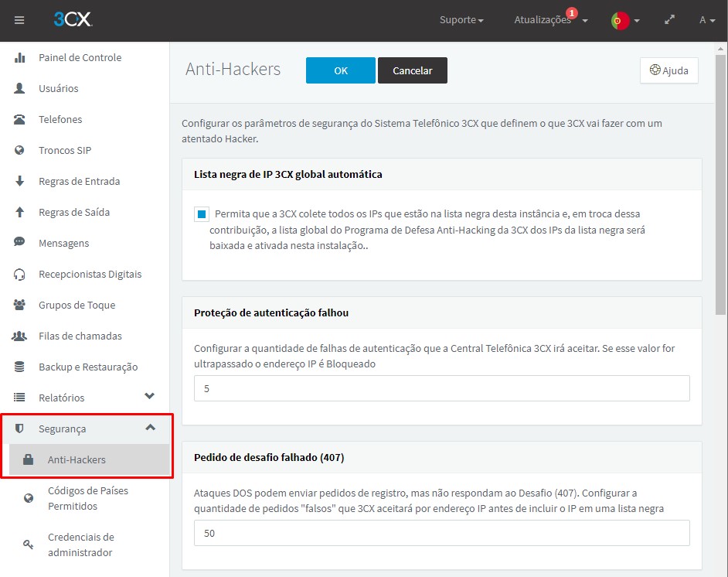Click the Portugal flag language icon

tap(620, 20)
